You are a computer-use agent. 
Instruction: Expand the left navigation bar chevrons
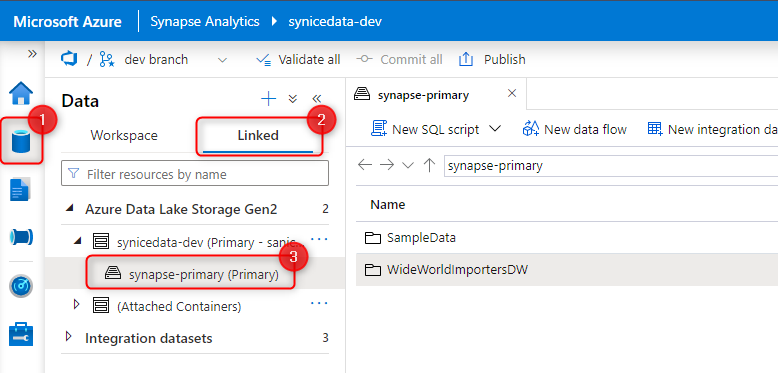pos(32,54)
